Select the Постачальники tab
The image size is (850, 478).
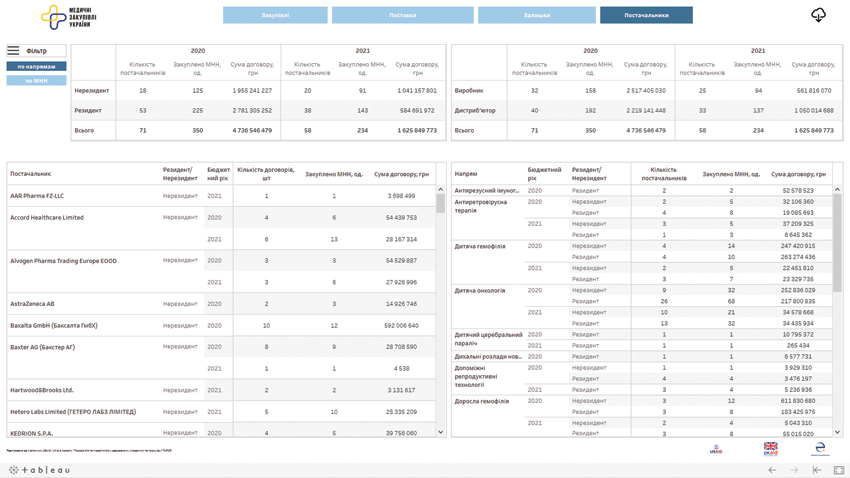(x=646, y=15)
